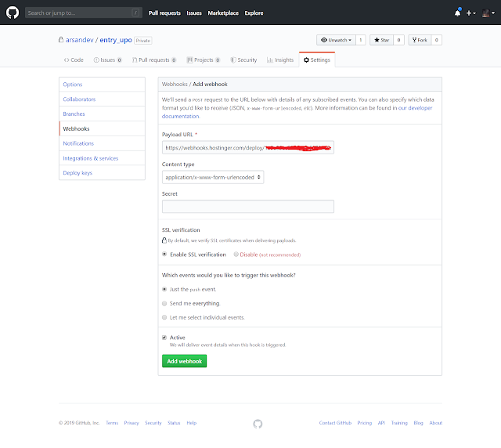Click the fork count 0
Screen dimensions: 501x448
pyautogui.click(x=437, y=40)
